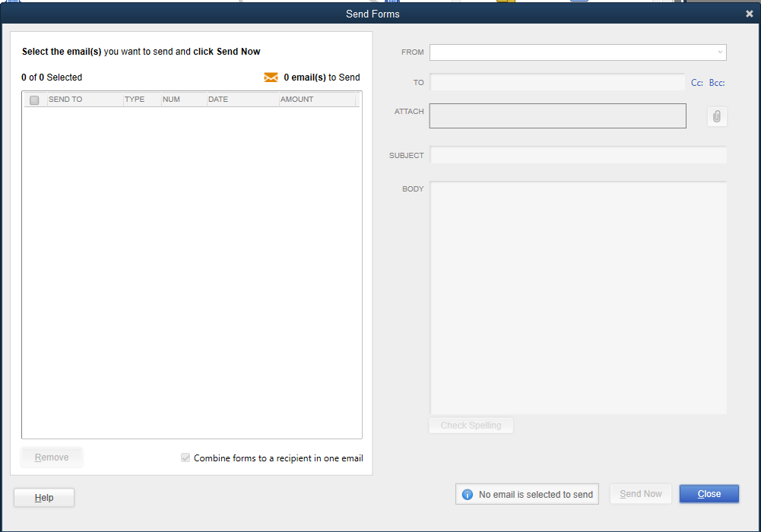Click the blue info icon near Send Now
Viewport: 761px width, 532px height.
pyautogui.click(x=466, y=493)
